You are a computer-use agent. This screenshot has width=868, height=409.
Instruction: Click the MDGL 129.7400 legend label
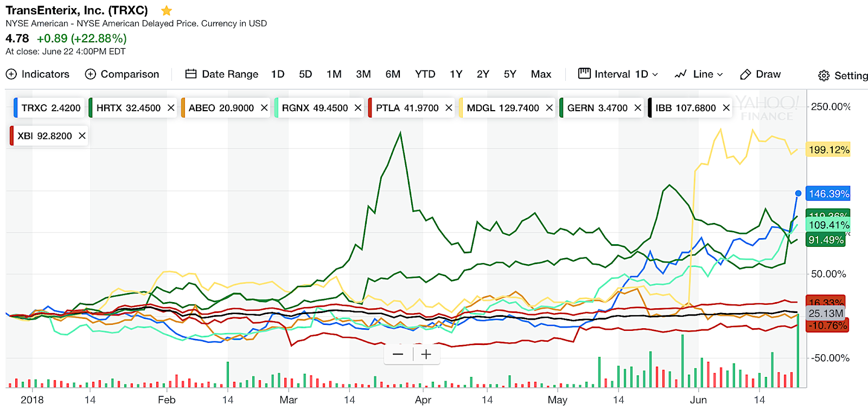[503, 108]
